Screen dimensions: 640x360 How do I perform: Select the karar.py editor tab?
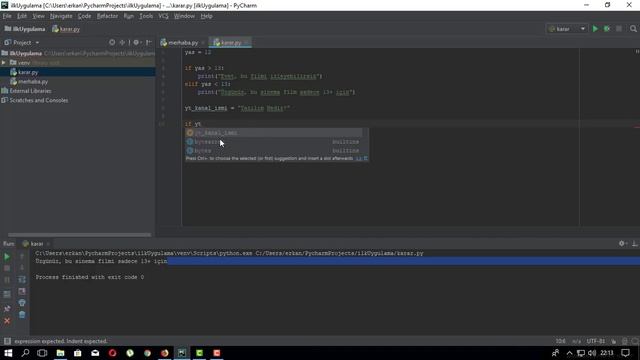[x=230, y=42]
